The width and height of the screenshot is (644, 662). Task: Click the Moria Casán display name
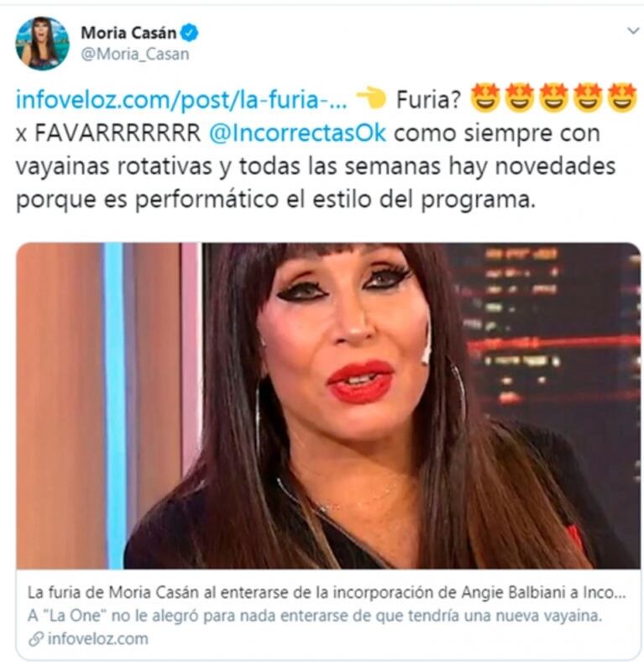[x=128, y=33]
